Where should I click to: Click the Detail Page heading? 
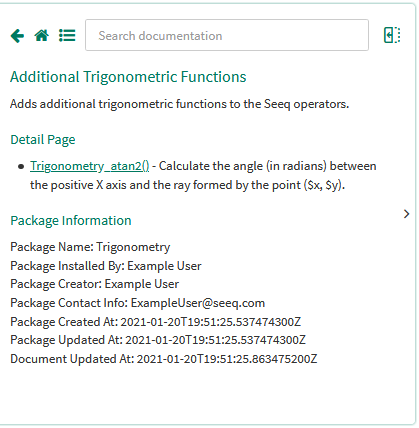[x=43, y=140]
